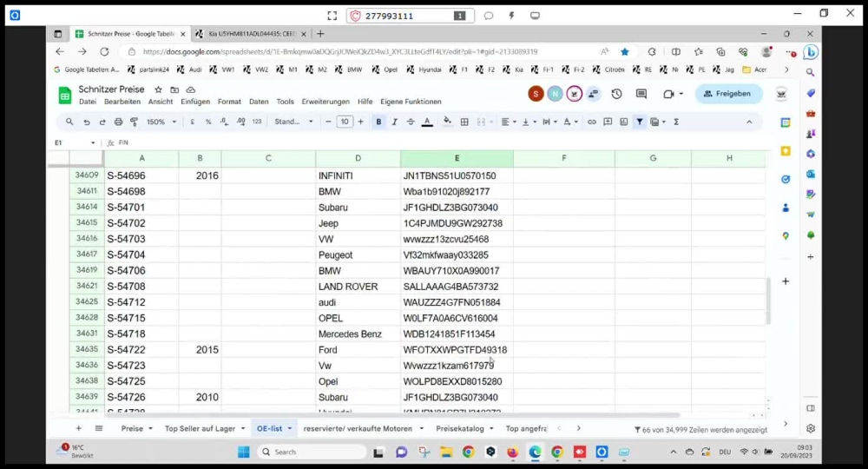This screenshot has height=469, width=868.
Task: Move document with folder icon
Action: point(174,89)
